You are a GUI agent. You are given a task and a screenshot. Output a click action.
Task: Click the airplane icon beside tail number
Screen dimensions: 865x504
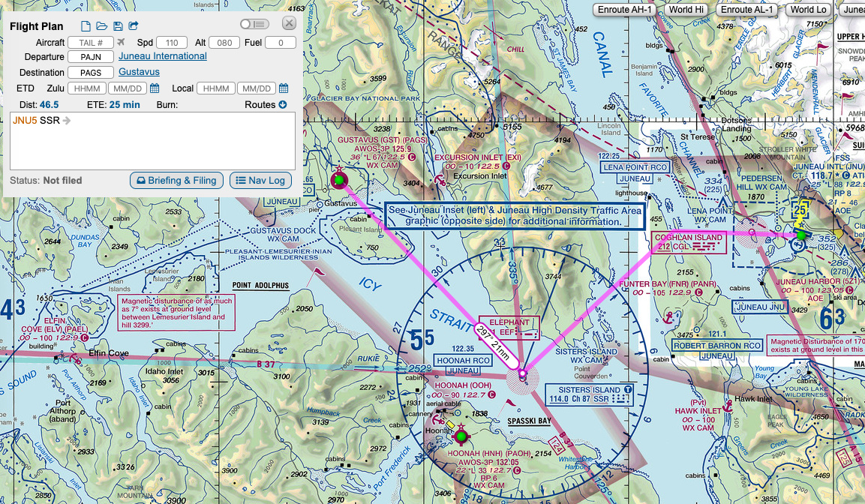[122, 43]
